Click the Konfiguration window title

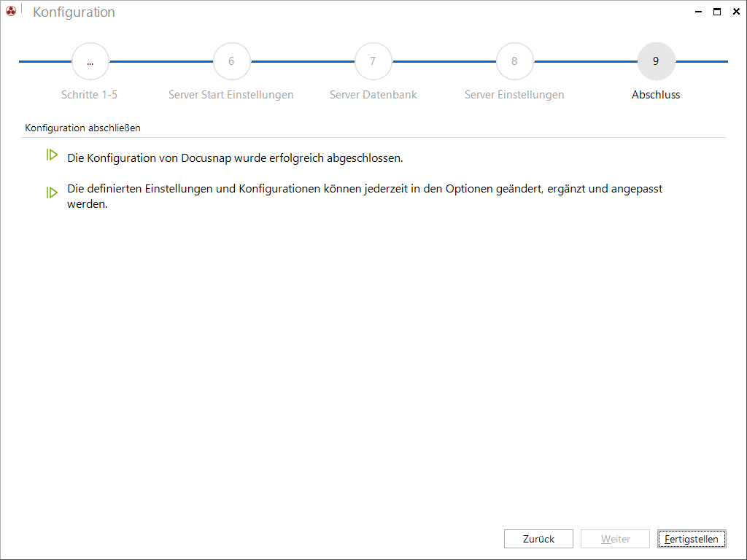74,12
